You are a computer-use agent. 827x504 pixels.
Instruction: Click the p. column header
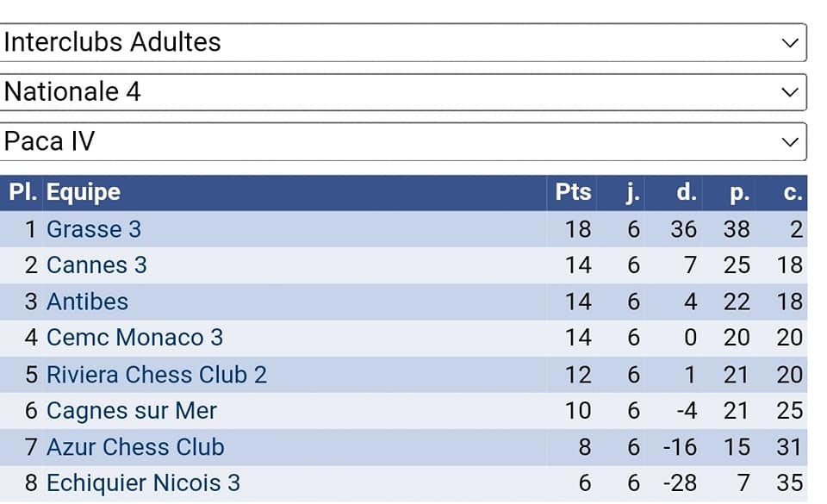739,192
